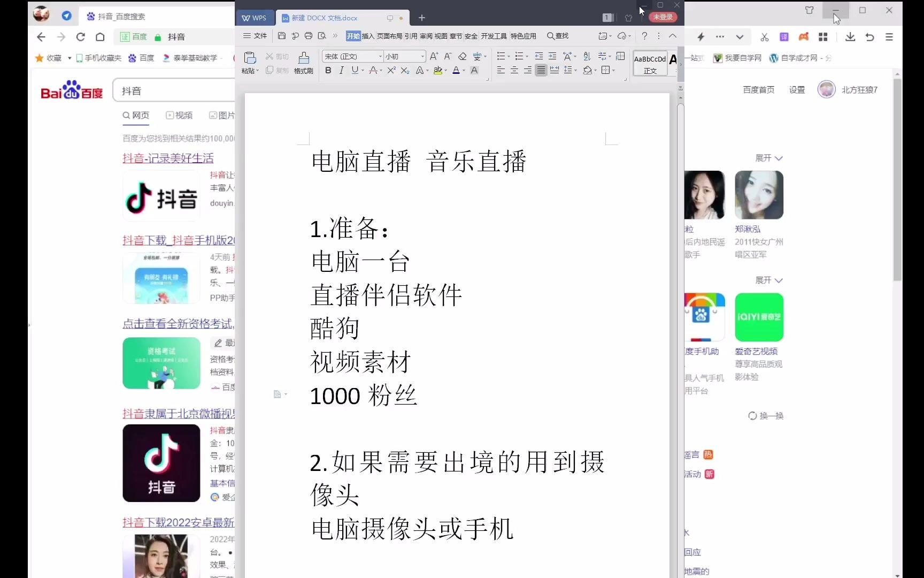Click the 百度首页 link
Viewport: 924px width, 578px height.
(759, 90)
